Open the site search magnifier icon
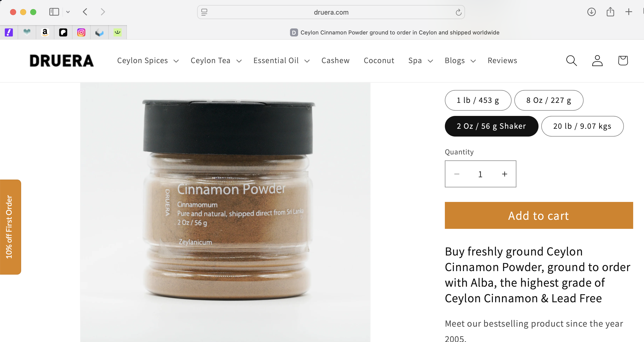This screenshot has width=644, height=342. (571, 61)
